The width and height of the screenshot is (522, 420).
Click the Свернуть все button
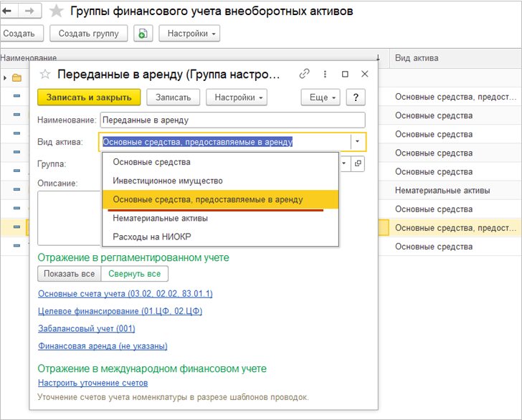[134, 274]
